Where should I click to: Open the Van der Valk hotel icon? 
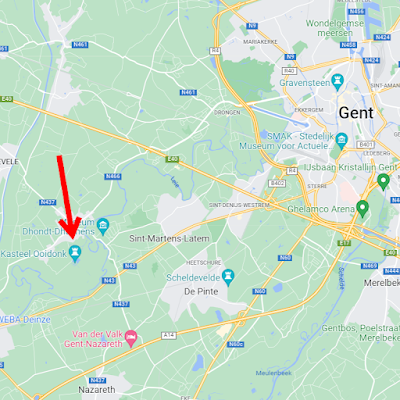pyautogui.click(x=131, y=338)
